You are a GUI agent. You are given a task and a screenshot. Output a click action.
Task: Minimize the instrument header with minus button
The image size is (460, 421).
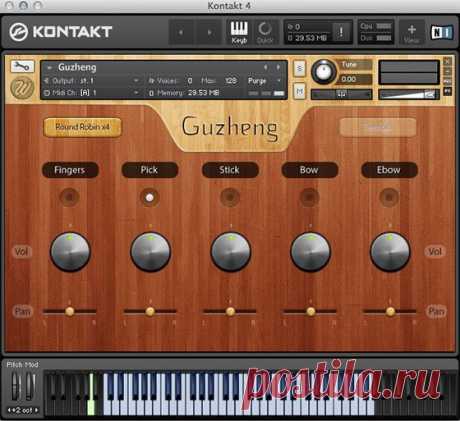click(447, 71)
